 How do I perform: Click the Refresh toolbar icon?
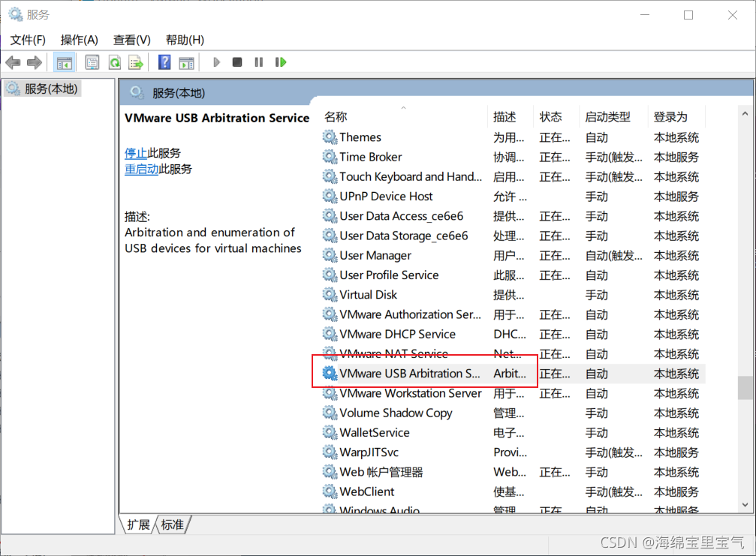[115, 62]
